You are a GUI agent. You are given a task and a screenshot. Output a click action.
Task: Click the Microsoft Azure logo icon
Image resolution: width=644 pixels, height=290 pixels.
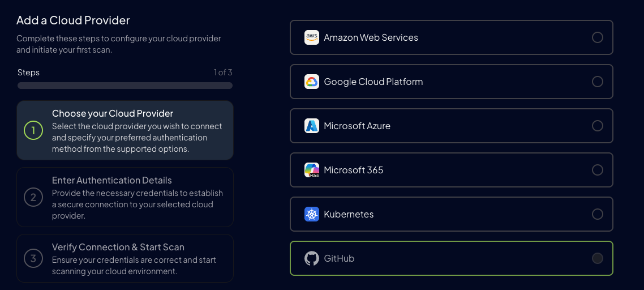(312, 126)
